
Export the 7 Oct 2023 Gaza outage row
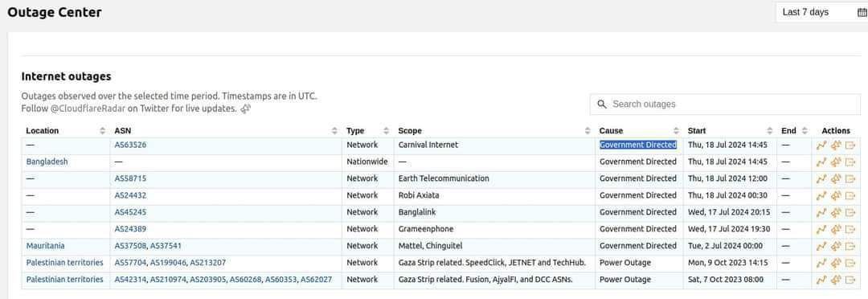coord(850,280)
